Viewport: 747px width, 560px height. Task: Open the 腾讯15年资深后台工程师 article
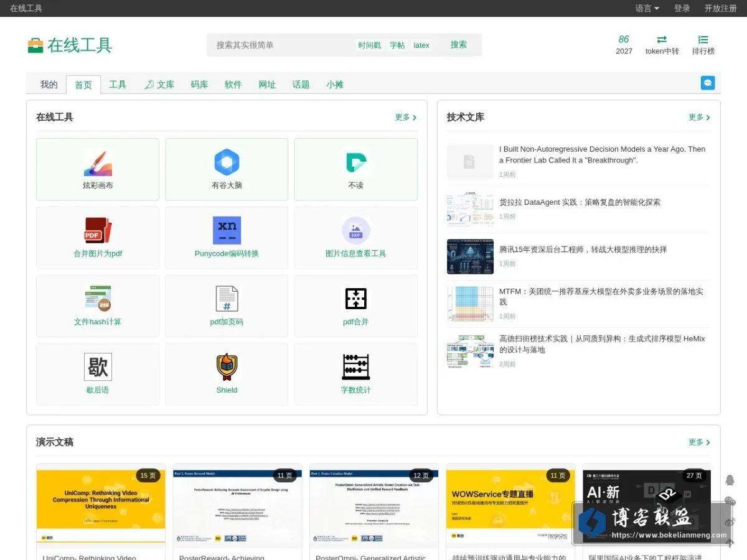[583, 250]
